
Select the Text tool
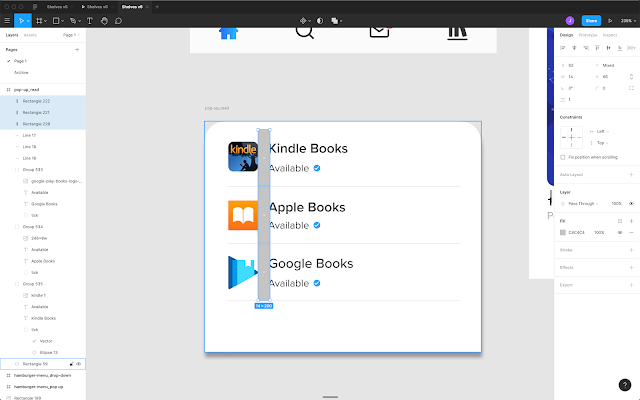pyautogui.click(x=90, y=21)
